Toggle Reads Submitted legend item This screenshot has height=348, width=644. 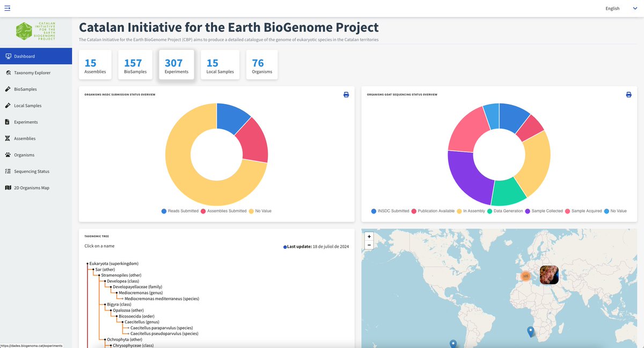(x=180, y=211)
